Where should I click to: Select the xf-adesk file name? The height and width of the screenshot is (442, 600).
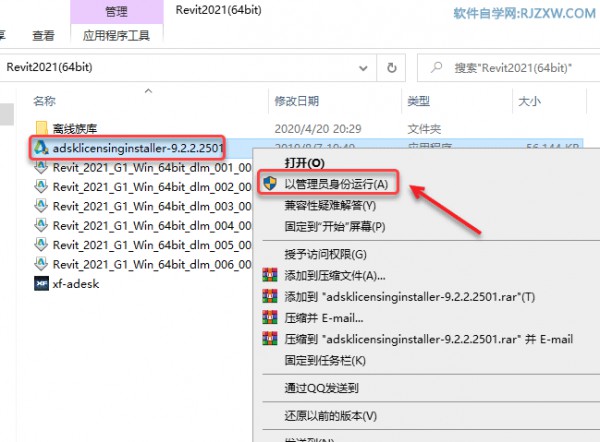[x=76, y=284]
